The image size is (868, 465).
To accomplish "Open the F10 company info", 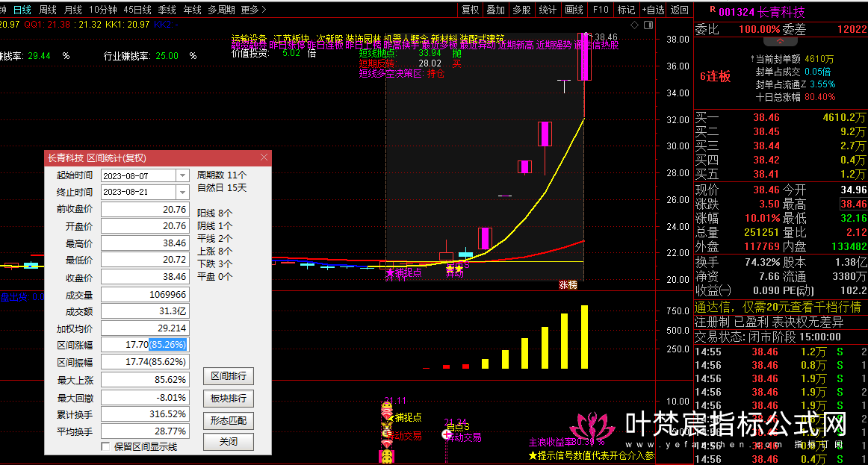I will 601,10.
